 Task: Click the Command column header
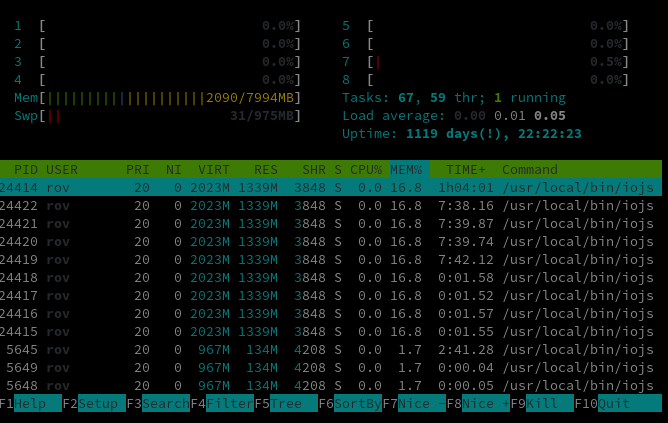pos(530,169)
